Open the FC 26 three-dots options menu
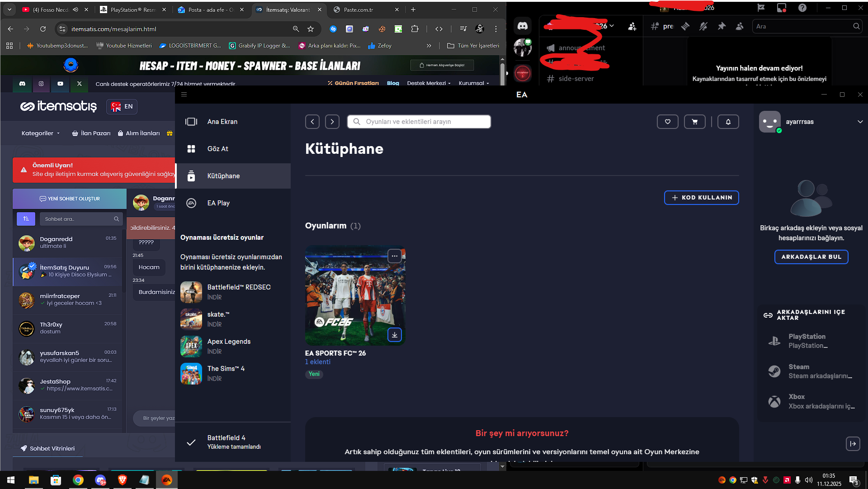Viewport: 868px width, 489px height. point(395,256)
